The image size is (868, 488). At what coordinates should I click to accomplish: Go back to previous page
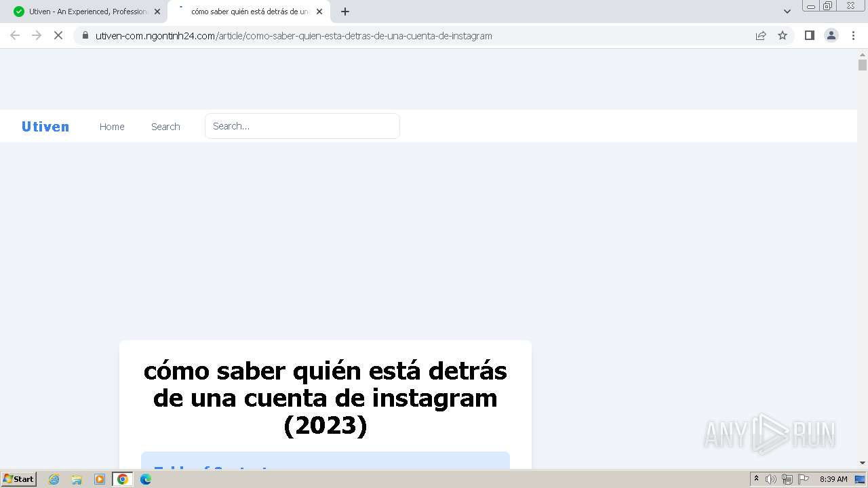tap(15, 35)
